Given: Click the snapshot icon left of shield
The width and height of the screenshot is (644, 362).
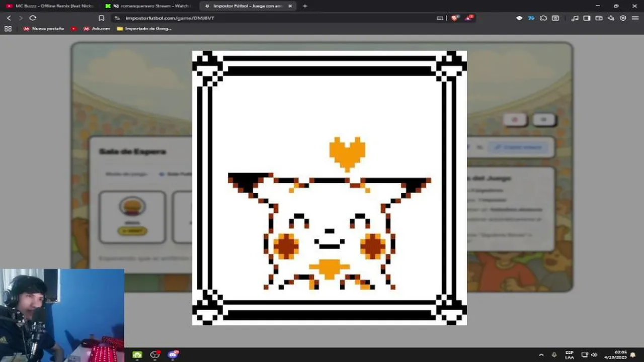Looking at the screenshot, I should (440, 18).
